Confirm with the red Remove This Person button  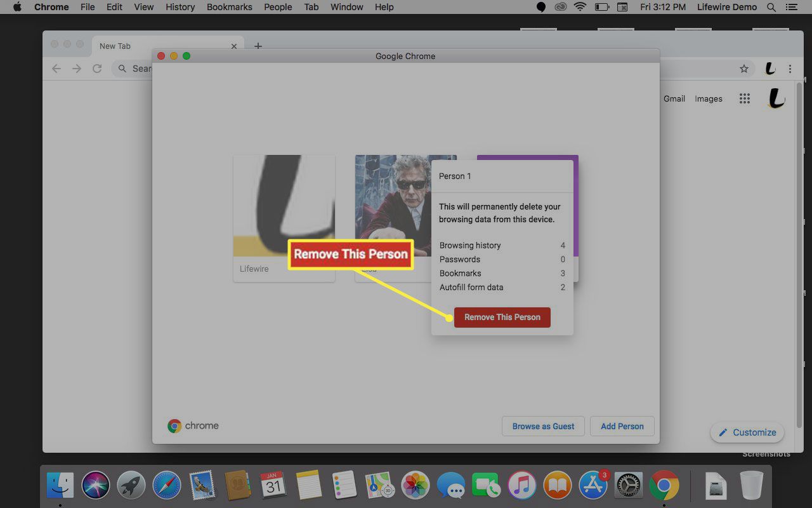click(502, 317)
